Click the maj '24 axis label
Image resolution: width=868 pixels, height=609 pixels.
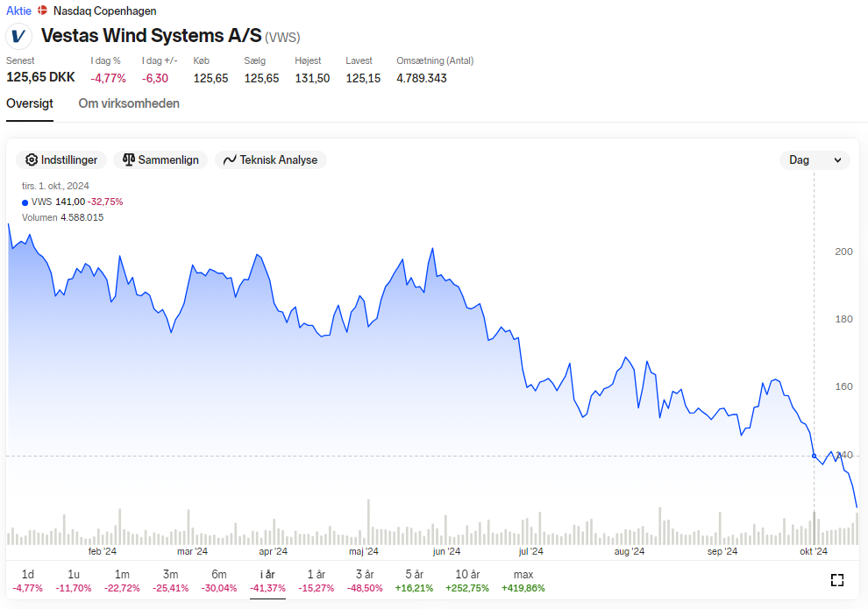point(363,551)
